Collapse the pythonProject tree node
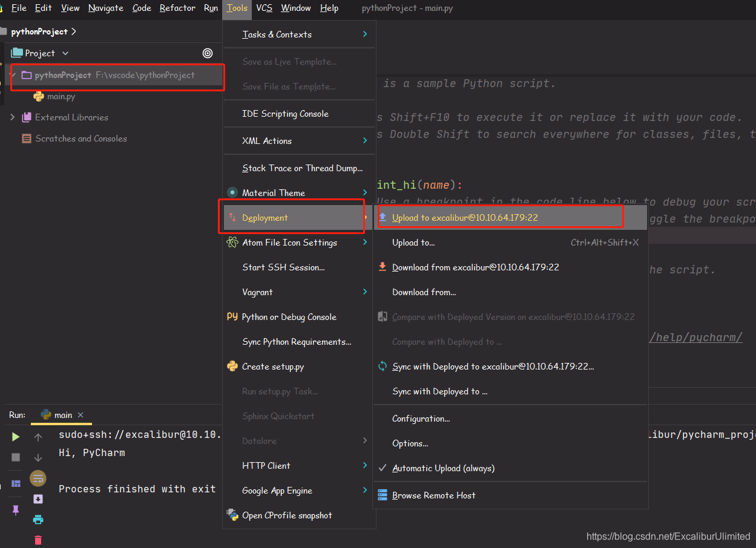Screen dimensions: 756x548 pos(13,75)
